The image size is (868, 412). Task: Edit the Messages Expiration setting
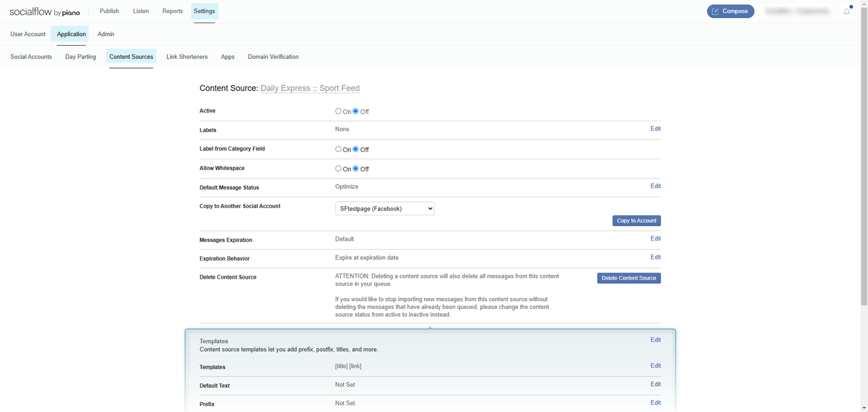(x=655, y=238)
